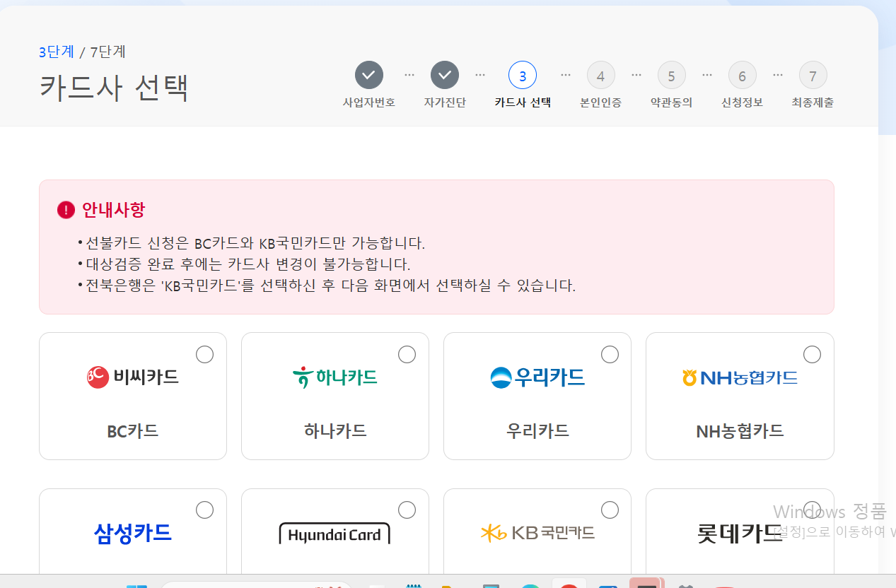Select the 삼성카드 radio button
This screenshot has height=588, width=896.
204,510
